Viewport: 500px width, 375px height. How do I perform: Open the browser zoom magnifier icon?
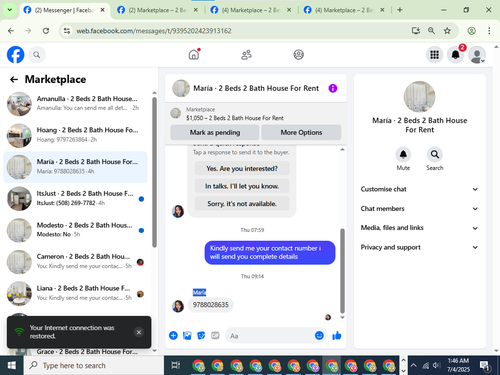(x=431, y=31)
